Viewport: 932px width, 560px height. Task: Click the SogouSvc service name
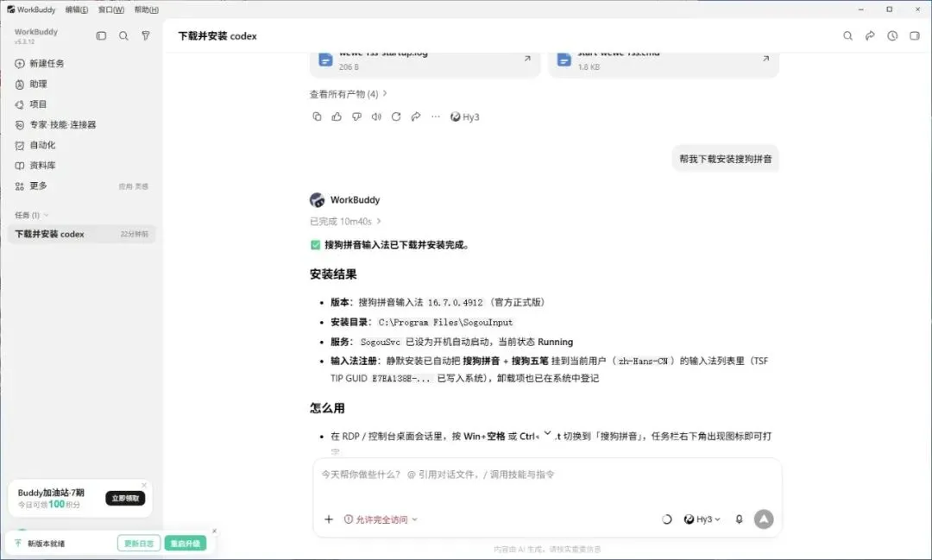coord(381,342)
